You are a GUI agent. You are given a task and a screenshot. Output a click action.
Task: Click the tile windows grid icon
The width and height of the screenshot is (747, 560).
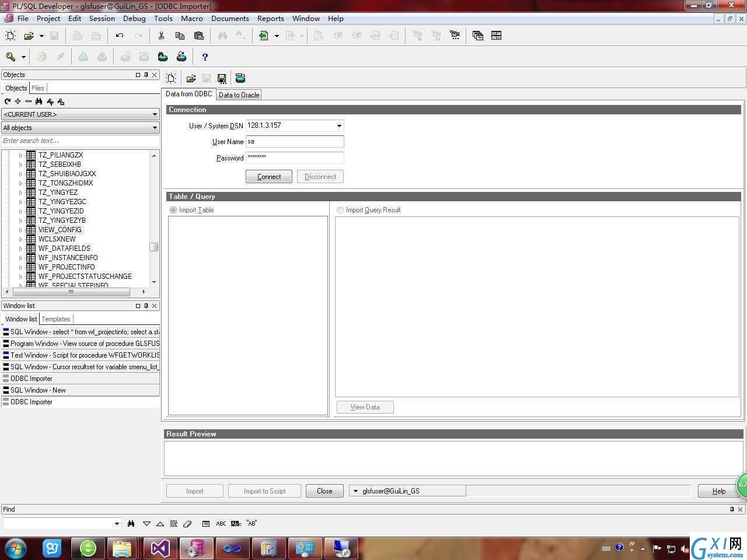(496, 36)
